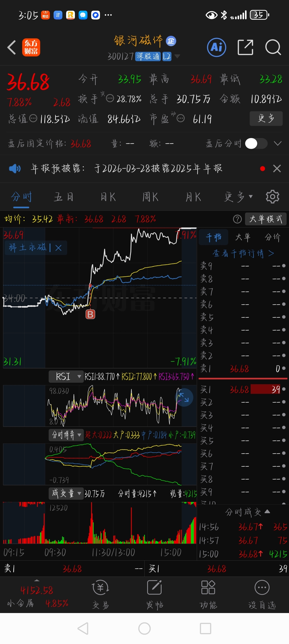The width and height of the screenshot is (289, 644).
Task: Expand the RSI chart fullscreen icon
Action: [x=184, y=397]
